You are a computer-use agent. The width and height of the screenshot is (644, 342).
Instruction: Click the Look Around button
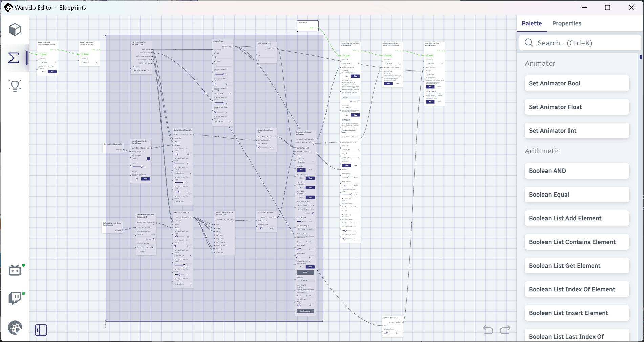pos(305,311)
